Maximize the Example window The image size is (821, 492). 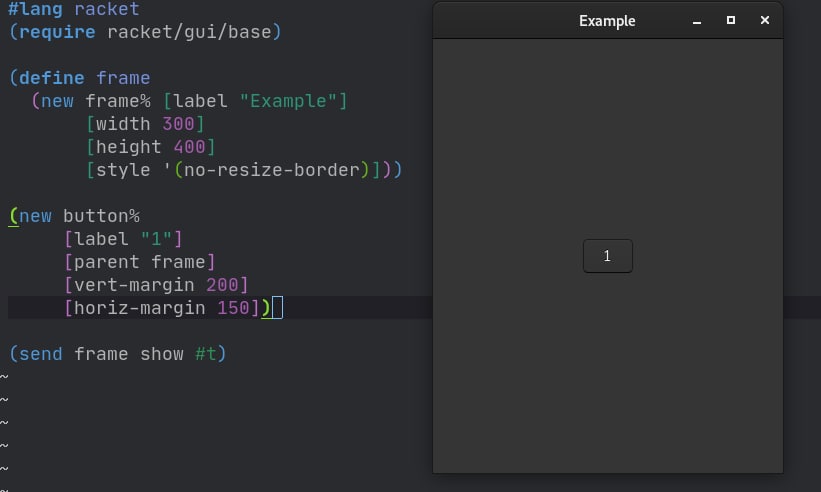(x=730, y=20)
